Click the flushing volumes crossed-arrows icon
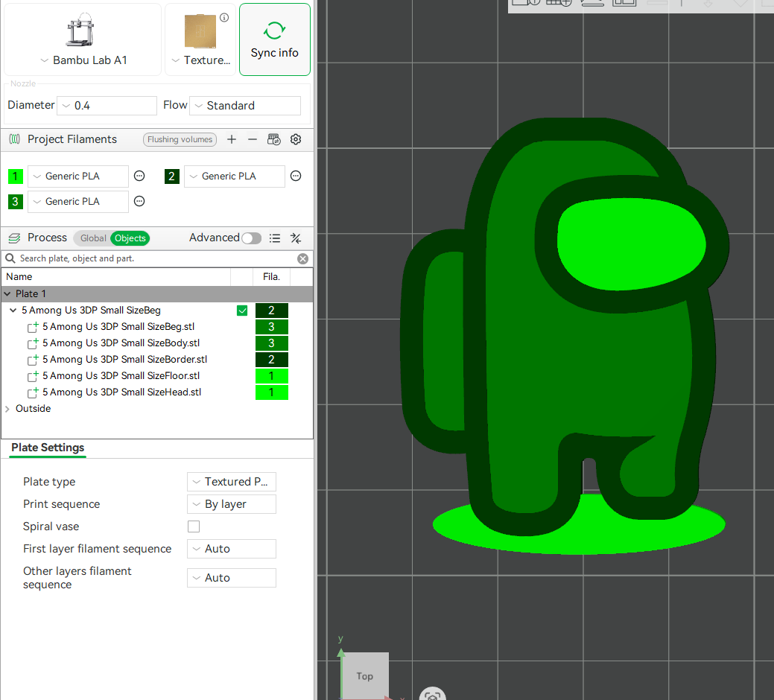Viewport: 774px width, 700px height. [296, 238]
